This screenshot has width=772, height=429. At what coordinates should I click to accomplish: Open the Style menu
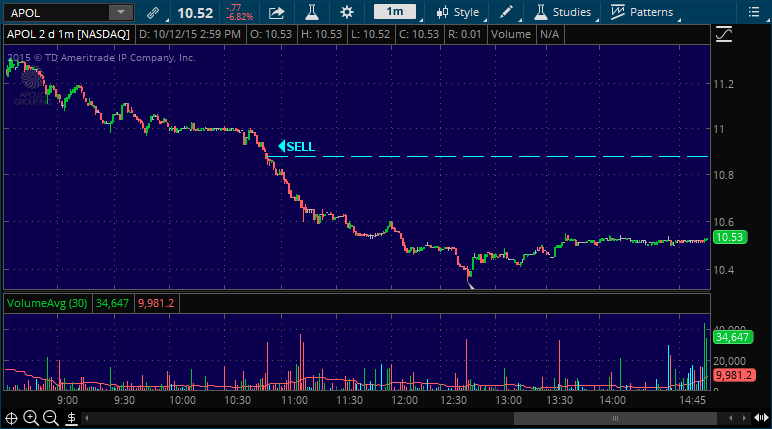458,12
